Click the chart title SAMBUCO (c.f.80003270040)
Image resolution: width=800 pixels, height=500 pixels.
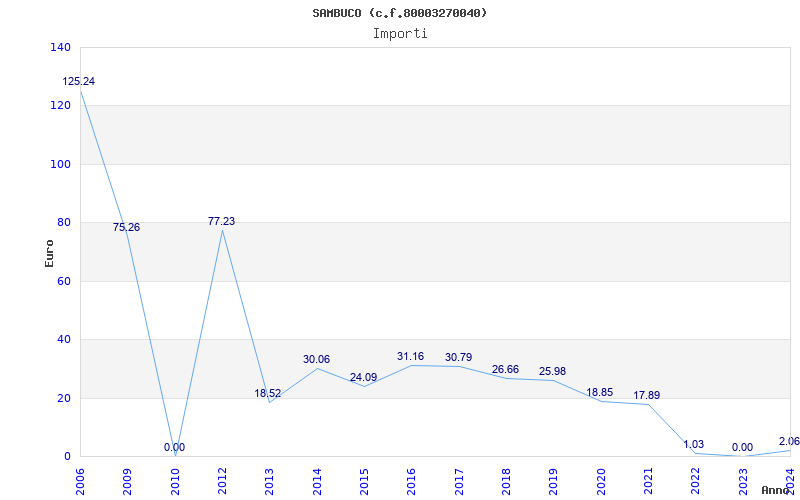(x=399, y=13)
